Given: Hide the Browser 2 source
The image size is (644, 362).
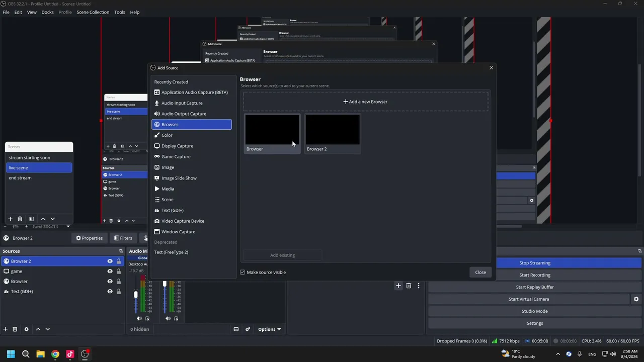Looking at the screenshot, I should click(110, 261).
